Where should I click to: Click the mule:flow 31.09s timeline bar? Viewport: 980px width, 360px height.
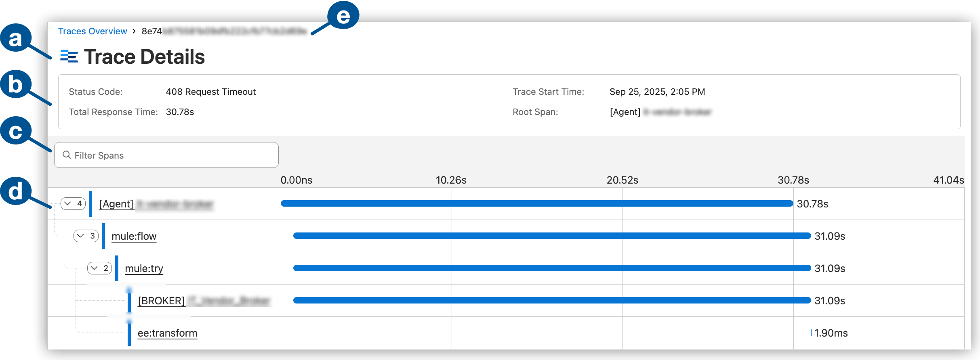552,236
